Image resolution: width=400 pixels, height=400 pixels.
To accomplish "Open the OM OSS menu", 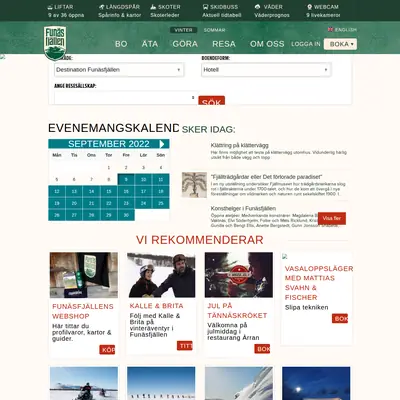I will point(267,44).
